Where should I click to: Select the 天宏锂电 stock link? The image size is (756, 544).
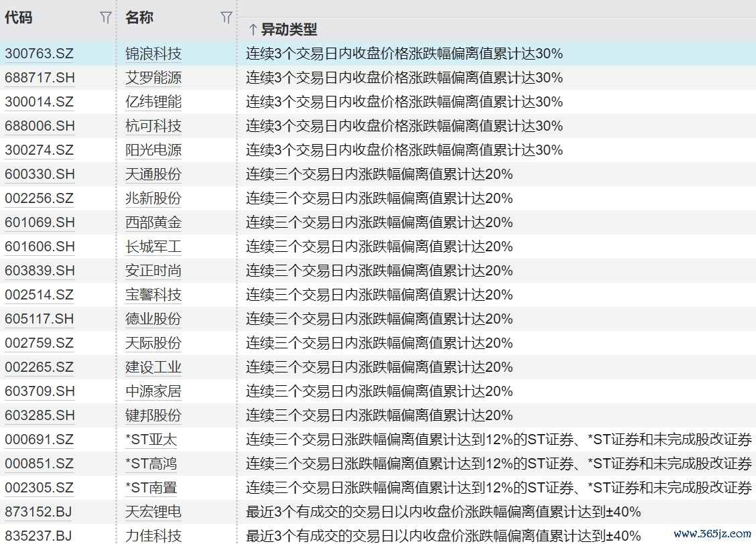click(x=153, y=512)
